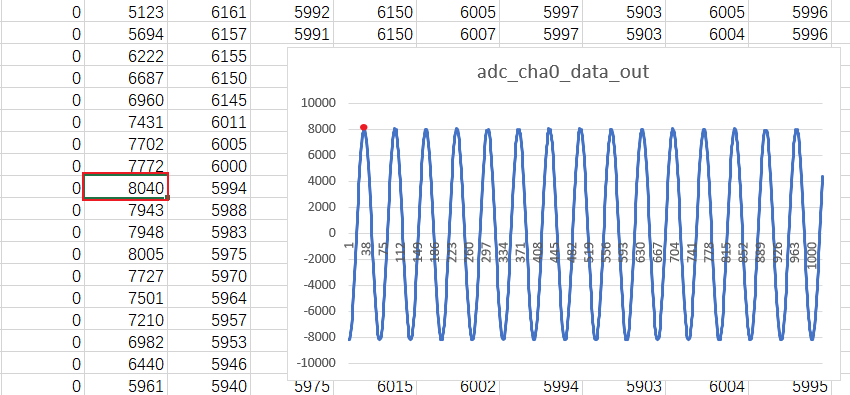
Task: Select the cell containing 8040
Action: click(126, 187)
